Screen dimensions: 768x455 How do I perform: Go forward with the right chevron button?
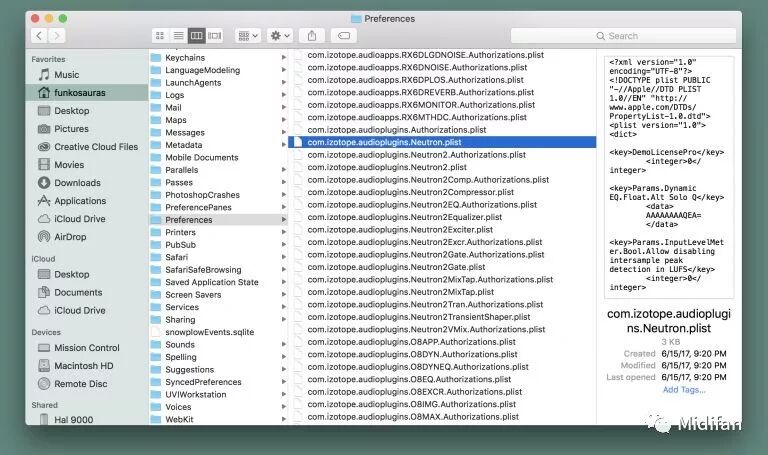56,36
